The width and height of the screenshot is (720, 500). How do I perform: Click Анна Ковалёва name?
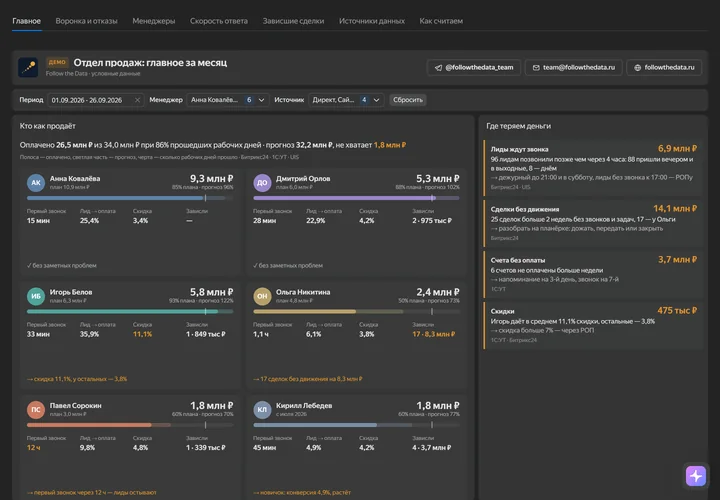click(x=75, y=179)
